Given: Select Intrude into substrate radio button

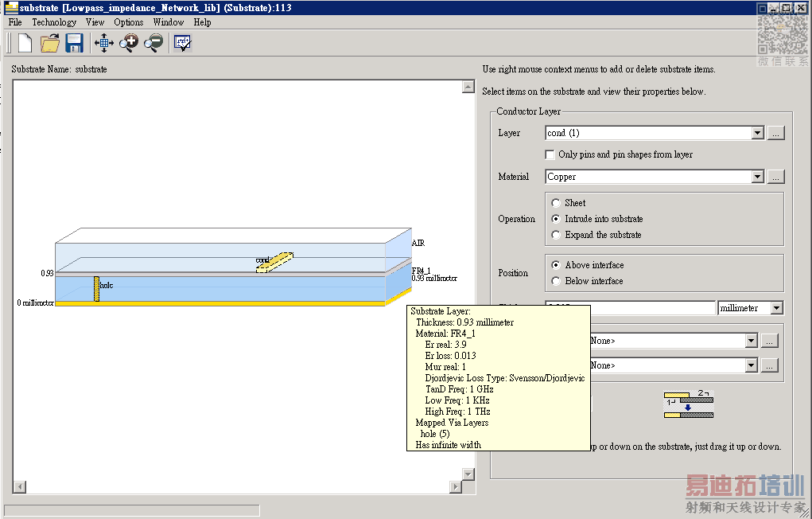Looking at the screenshot, I should point(556,219).
